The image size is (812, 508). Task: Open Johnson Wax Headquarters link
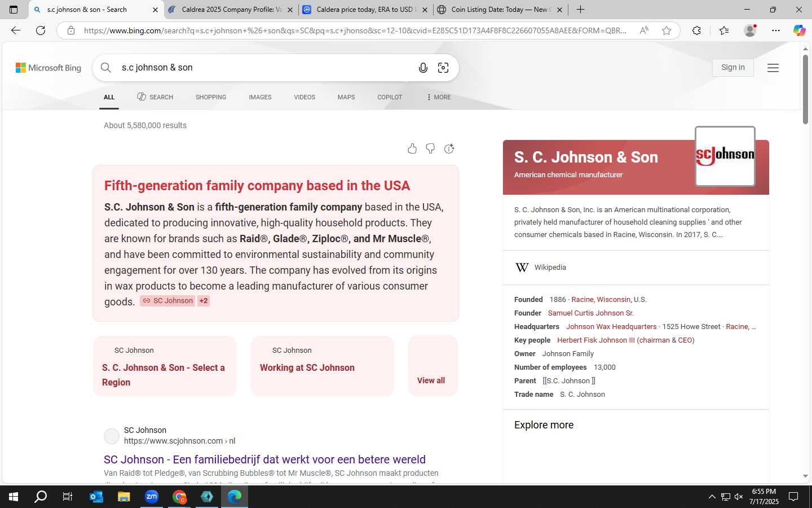(x=611, y=326)
